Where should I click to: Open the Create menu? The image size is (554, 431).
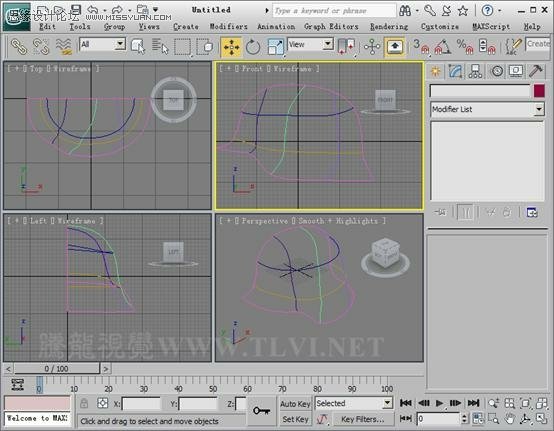coord(186,26)
